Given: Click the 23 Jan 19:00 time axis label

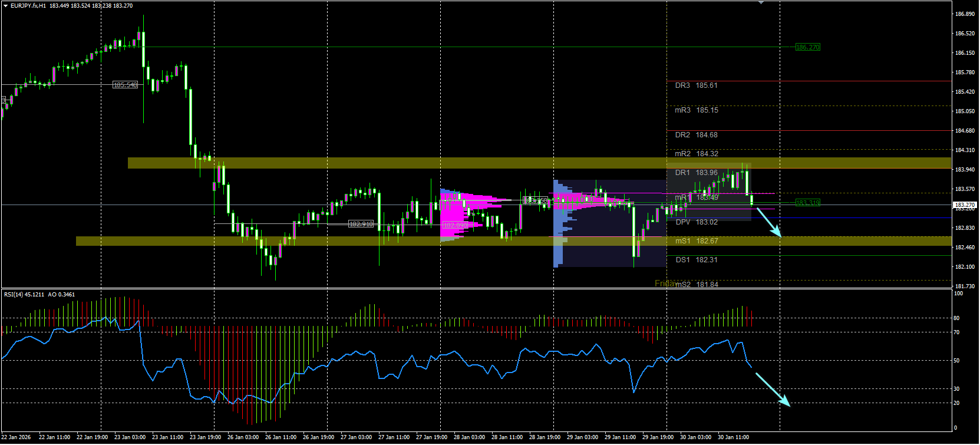Looking at the screenshot, I should [205, 437].
